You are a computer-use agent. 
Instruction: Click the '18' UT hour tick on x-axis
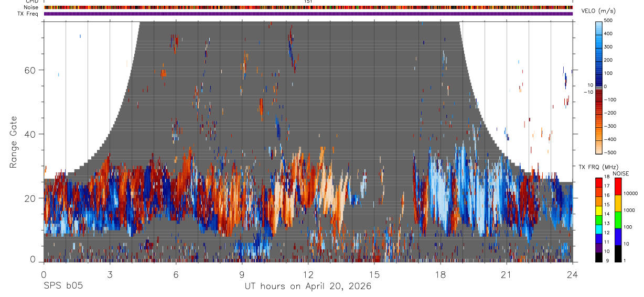(440, 274)
